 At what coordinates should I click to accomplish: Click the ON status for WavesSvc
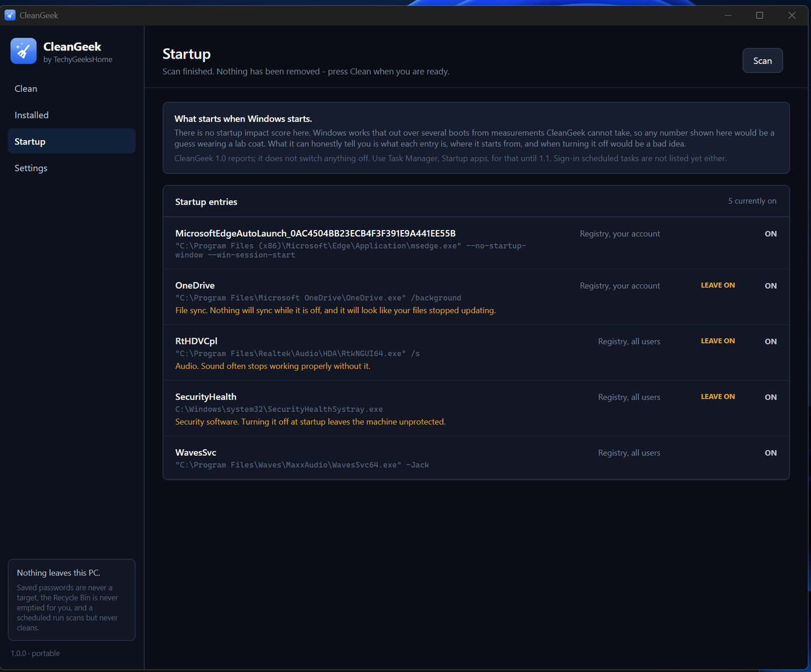(770, 453)
